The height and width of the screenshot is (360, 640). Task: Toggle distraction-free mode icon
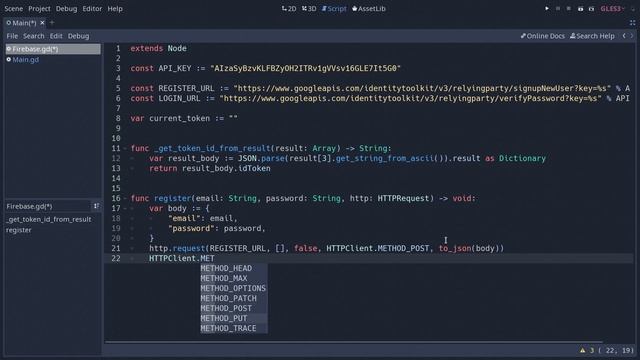click(632, 23)
